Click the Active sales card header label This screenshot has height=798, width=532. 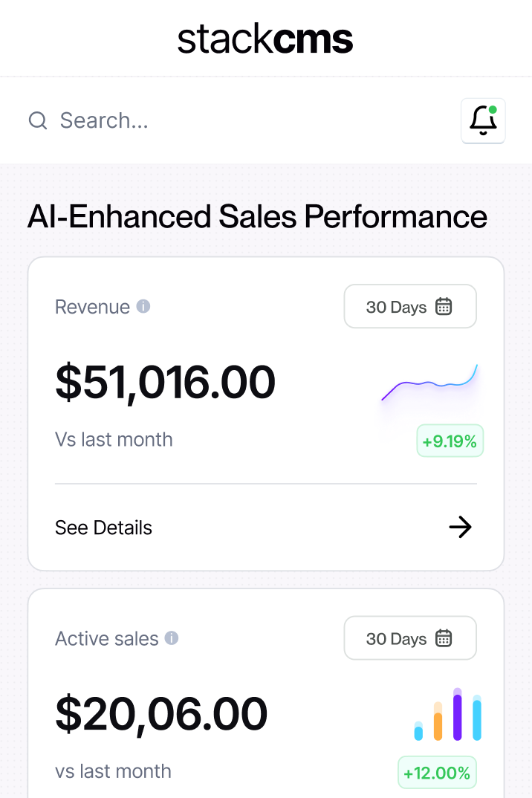[x=108, y=638]
